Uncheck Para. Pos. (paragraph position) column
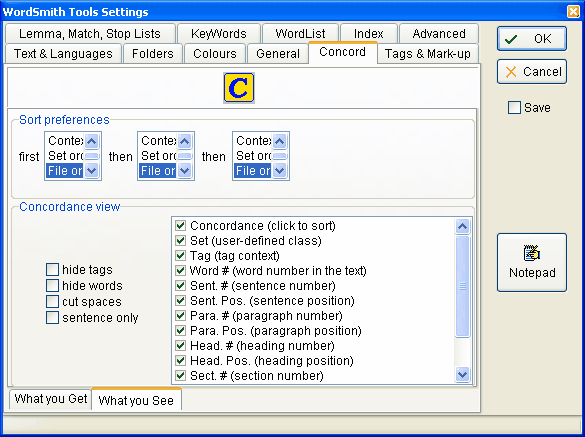The width and height of the screenshot is (585, 437). coord(181,331)
